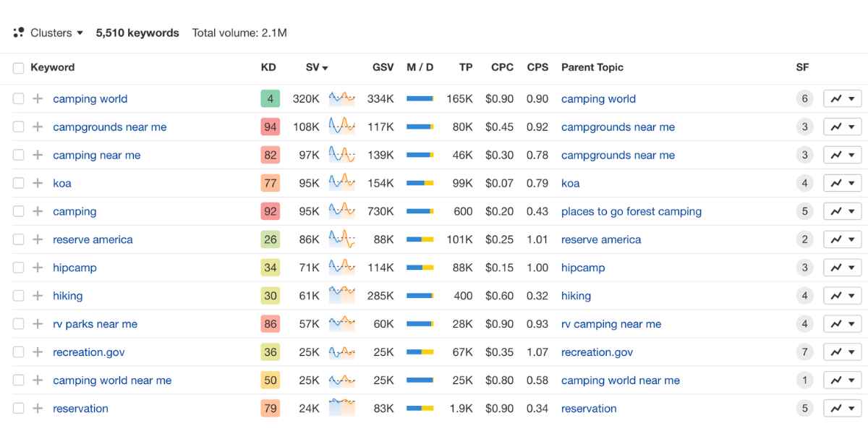Screen dimensions: 868x434
Task: Open the rv parks near me keyword link
Action: 95,325
